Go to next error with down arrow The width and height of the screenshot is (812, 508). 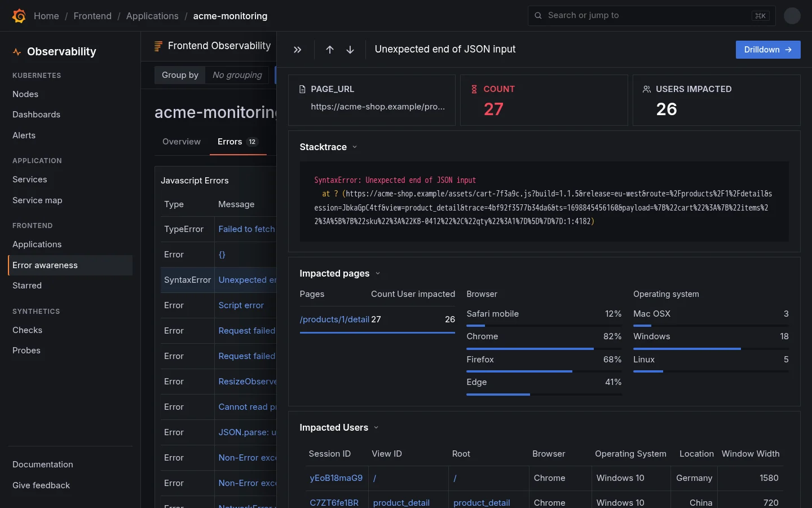coord(350,50)
